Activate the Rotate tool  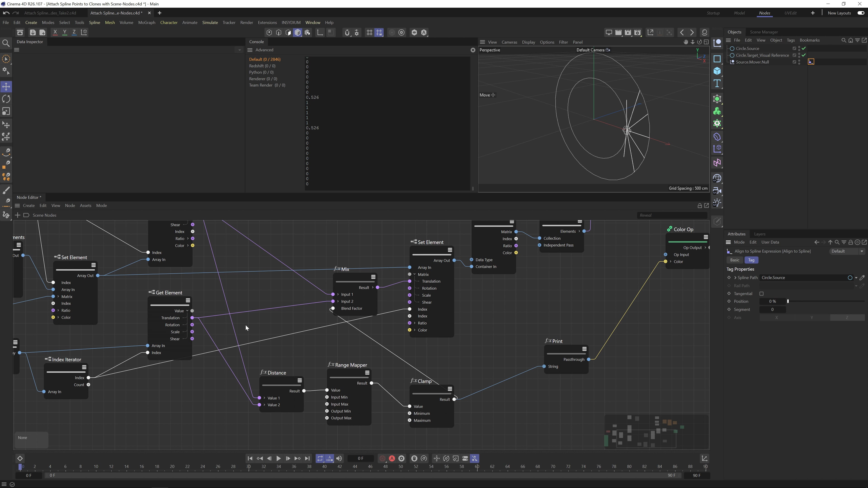click(x=6, y=99)
